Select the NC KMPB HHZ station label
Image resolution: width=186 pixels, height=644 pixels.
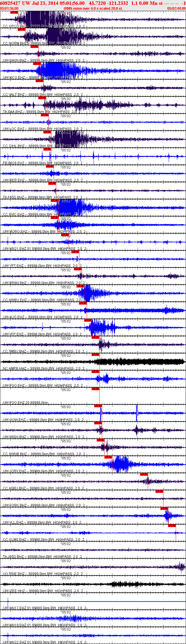click(x=44, y=368)
